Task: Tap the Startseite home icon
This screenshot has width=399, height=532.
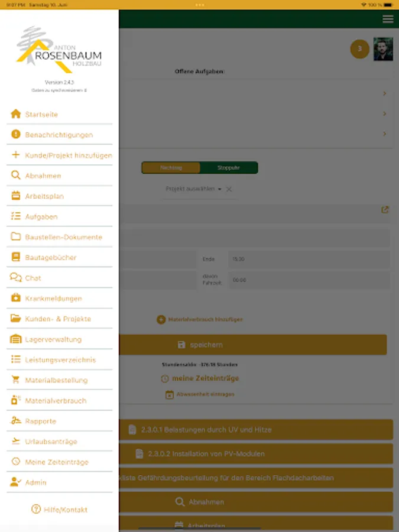Action: (15, 114)
